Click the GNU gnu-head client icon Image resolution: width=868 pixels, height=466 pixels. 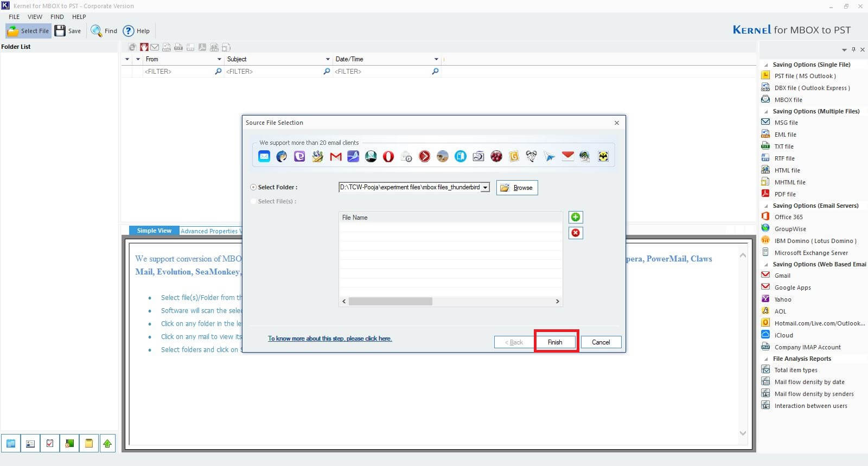click(x=532, y=157)
